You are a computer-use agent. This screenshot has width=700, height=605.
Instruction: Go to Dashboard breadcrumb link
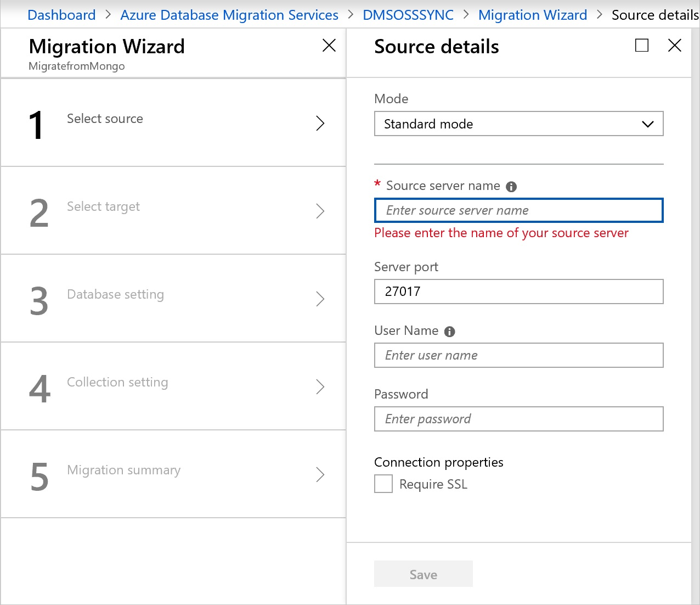click(x=61, y=15)
